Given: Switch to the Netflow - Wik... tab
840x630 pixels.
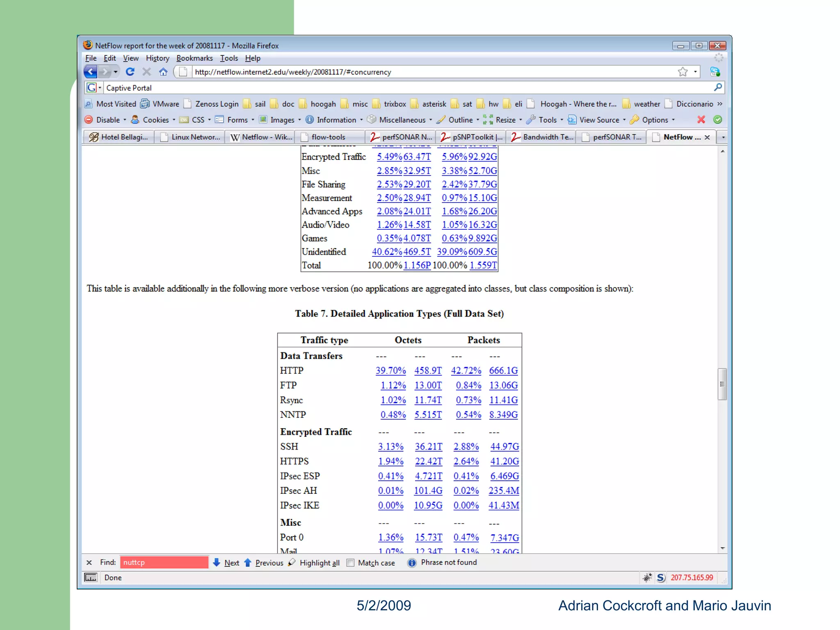Looking at the screenshot, I should click(260, 137).
